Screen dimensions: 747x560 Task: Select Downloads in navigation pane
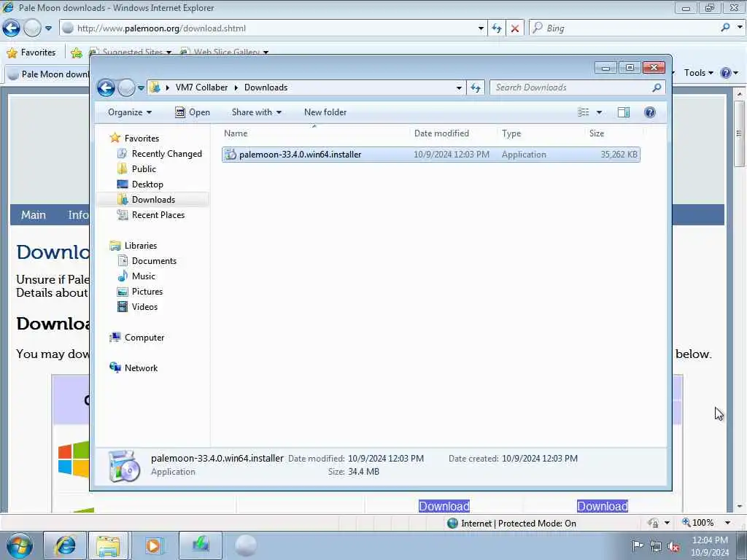(153, 200)
